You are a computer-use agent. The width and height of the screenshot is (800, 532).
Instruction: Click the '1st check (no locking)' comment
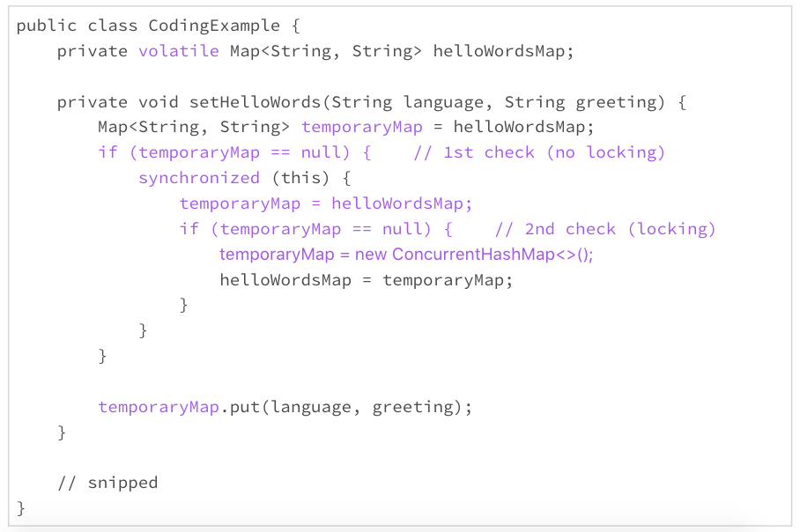[x=539, y=152]
